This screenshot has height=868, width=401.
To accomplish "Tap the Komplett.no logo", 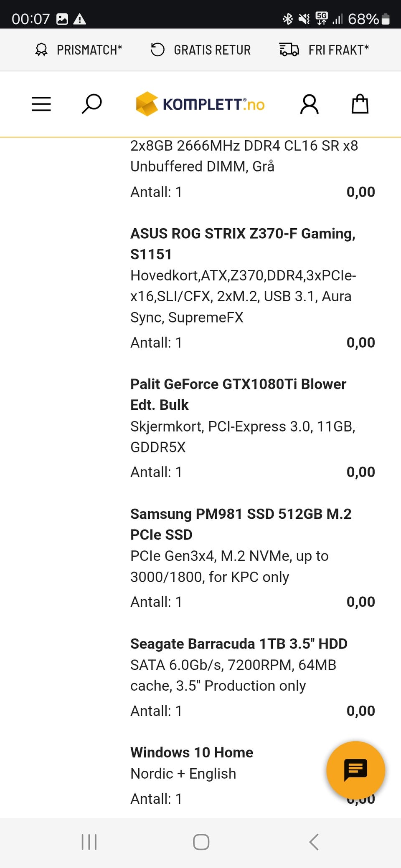I will pyautogui.click(x=200, y=104).
